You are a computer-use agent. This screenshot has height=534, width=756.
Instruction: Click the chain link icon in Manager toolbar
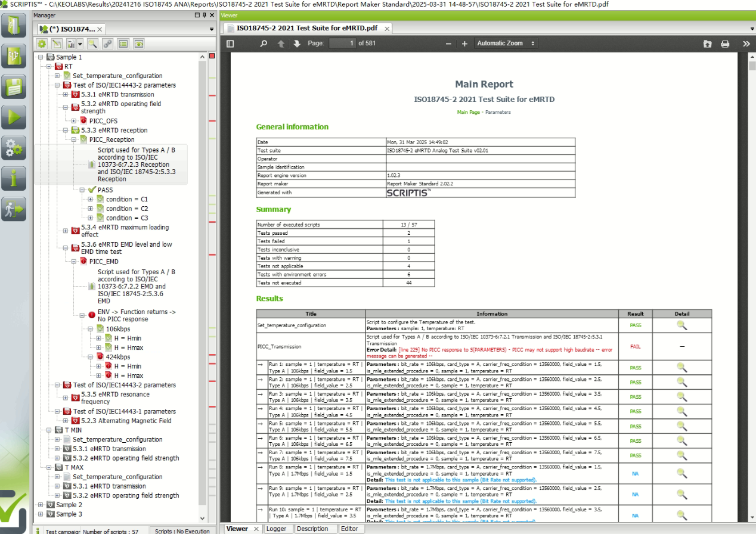click(x=107, y=44)
